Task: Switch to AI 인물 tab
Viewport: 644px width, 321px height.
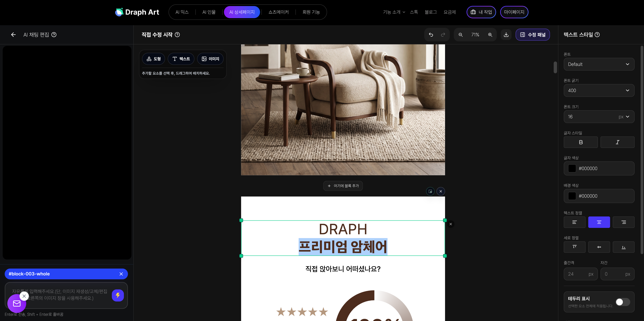Action: point(209,12)
